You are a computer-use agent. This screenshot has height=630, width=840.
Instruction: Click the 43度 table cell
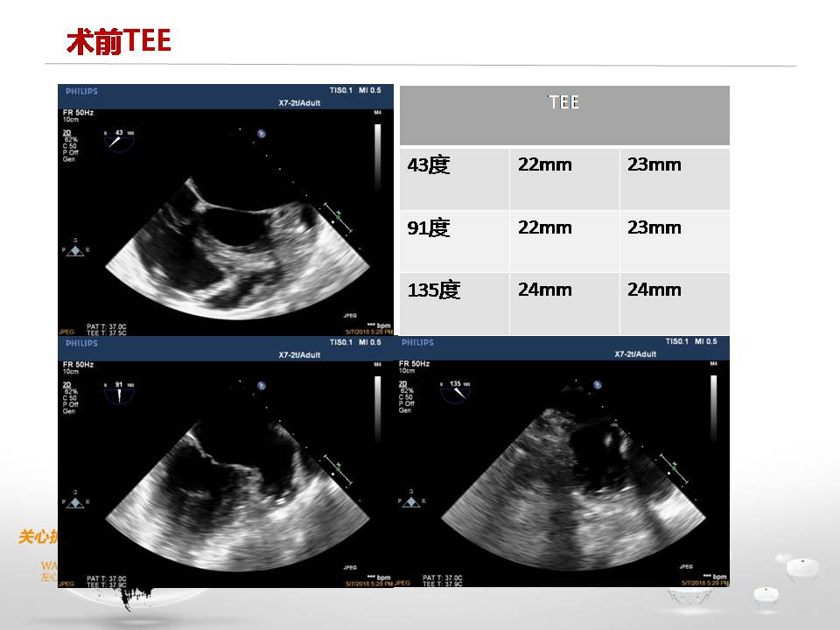454,178
